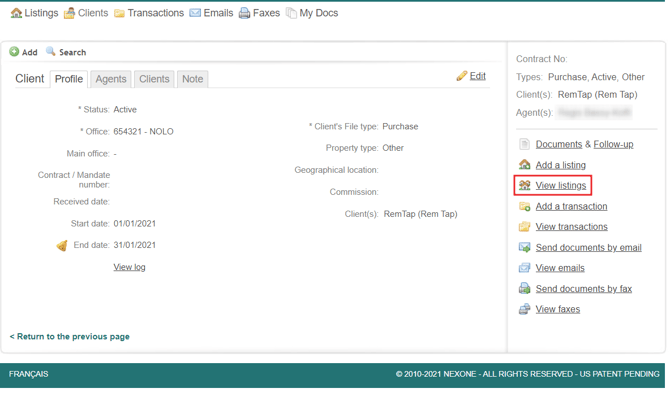Open the View log link
Image resolution: width=670 pixels, height=397 pixels.
tap(129, 267)
